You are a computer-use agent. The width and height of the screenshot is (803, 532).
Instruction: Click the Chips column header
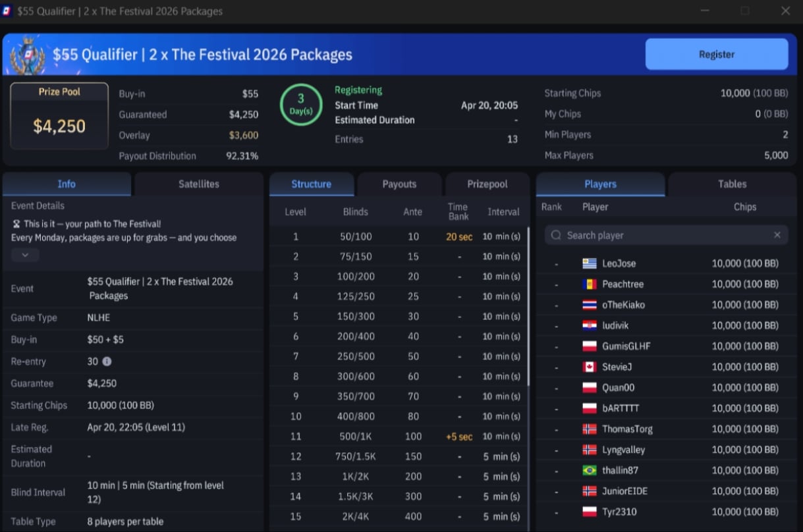coord(744,207)
